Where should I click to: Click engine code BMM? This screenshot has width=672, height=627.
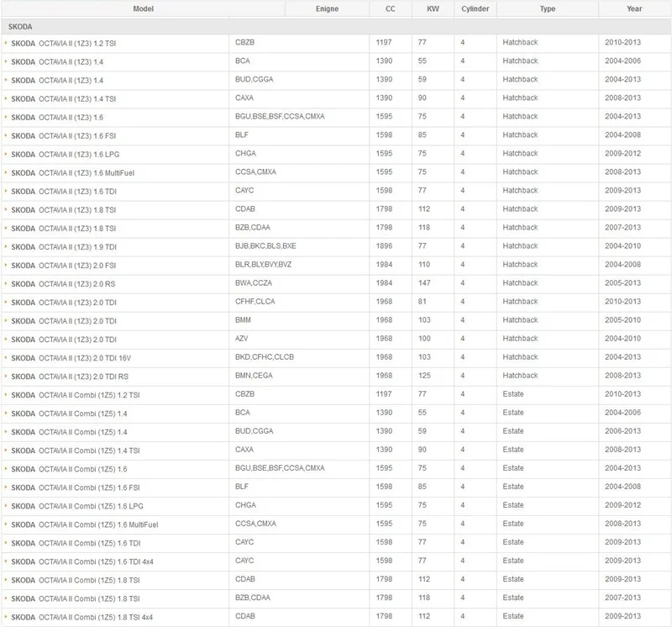coord(243,319)
